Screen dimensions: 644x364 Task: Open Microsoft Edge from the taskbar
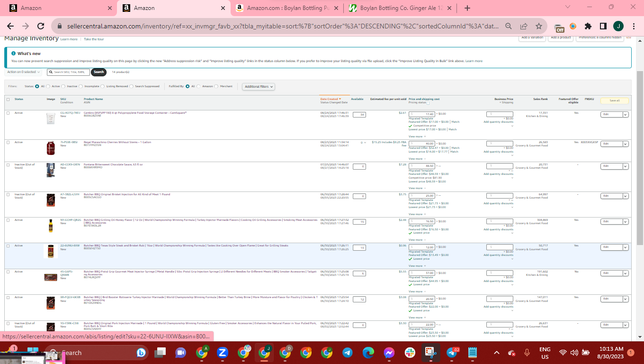coord(368,353)
